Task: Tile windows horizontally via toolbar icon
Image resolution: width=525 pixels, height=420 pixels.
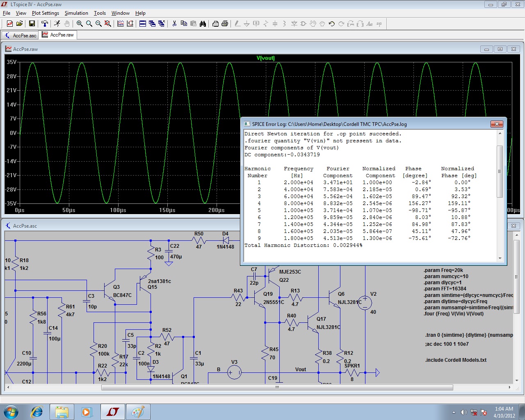Action: (143, 24)
